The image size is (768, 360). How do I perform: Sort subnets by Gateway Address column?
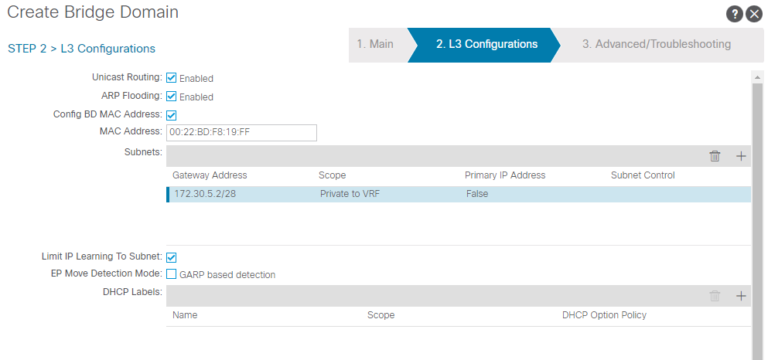point(210,175)
